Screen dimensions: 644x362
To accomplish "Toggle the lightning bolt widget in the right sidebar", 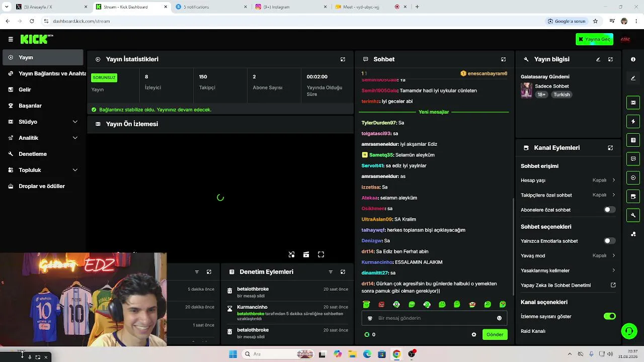I will pos(633,121).
